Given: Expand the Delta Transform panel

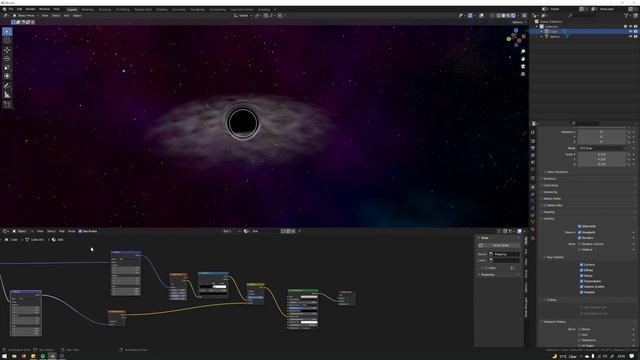Looking at the screenshot, I should 556,172.
